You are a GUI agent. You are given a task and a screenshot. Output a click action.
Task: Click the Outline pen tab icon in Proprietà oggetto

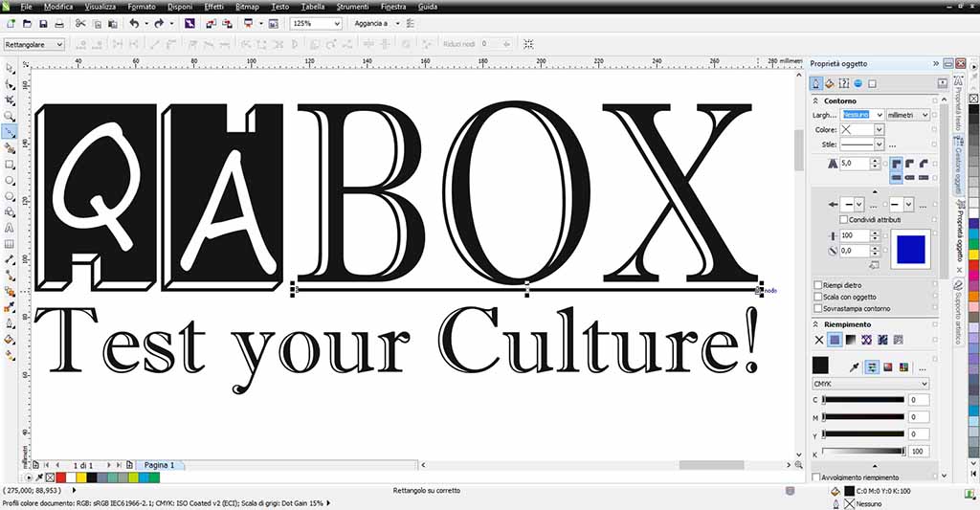point(815,83)
